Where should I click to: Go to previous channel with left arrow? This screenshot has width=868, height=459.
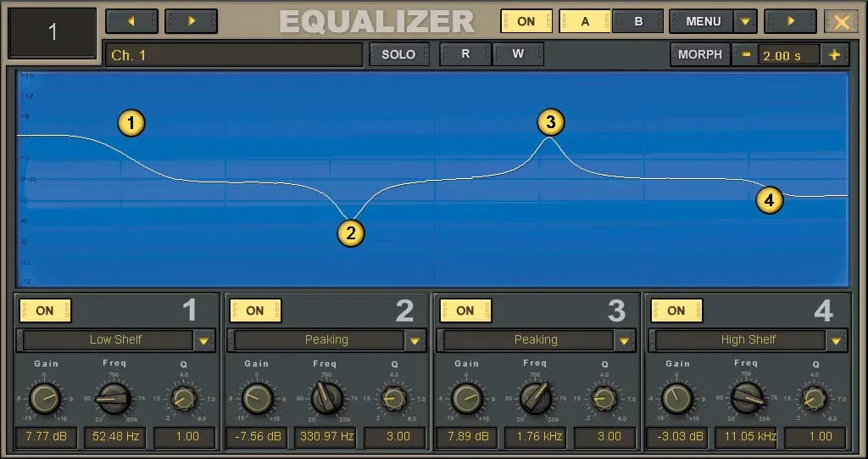coord(131,21)
